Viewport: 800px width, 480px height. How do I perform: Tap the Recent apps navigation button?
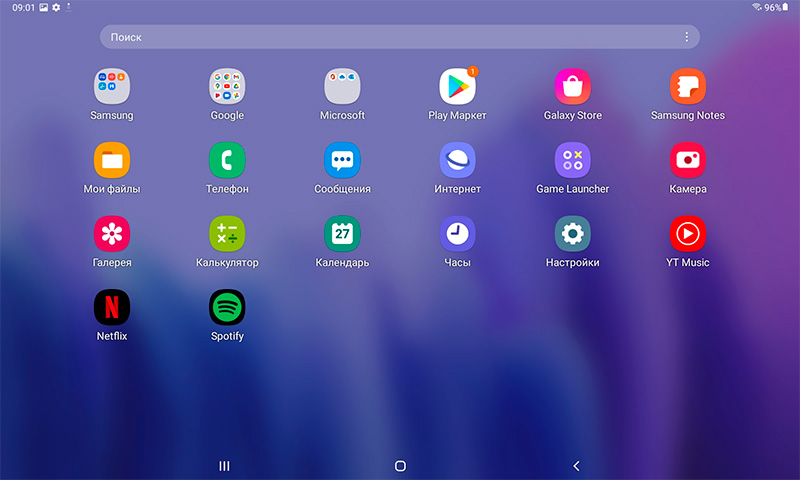(224, 466)
